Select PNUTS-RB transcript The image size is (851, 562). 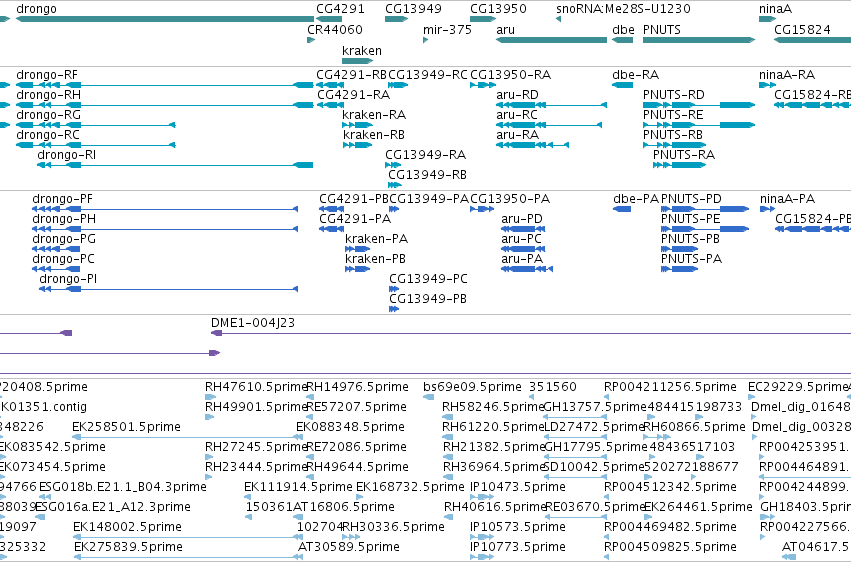coord(675,145)
